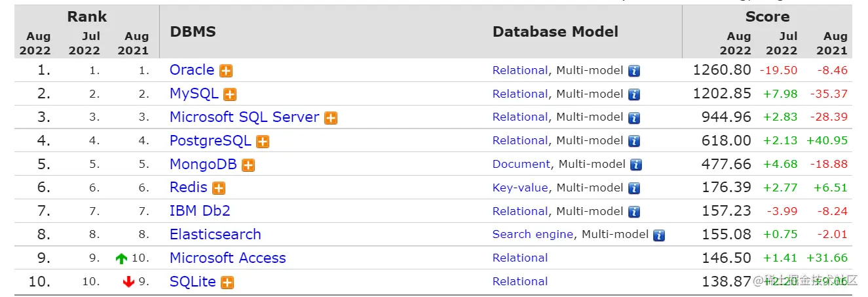The width and height of the screenshot is (868, 297).
Task: Click PostgreSQL's score value 618.00
Action: pyautogui.click(x=727, y=140)
